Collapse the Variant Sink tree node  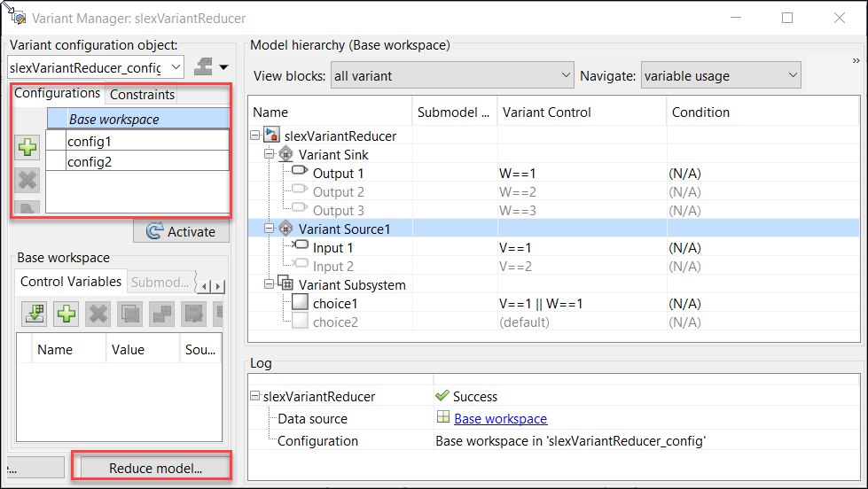[270, 155]
